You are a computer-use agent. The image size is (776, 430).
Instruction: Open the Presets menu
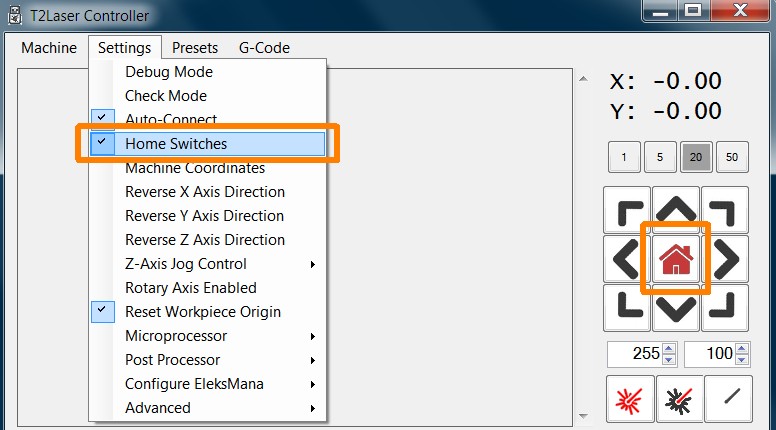tap(195, 48)
